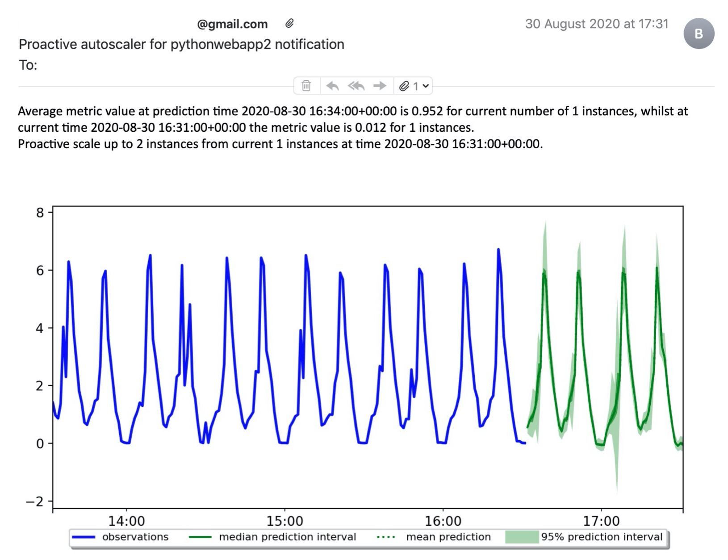
Task: Reply to the email
Action: tap(332, 86)
